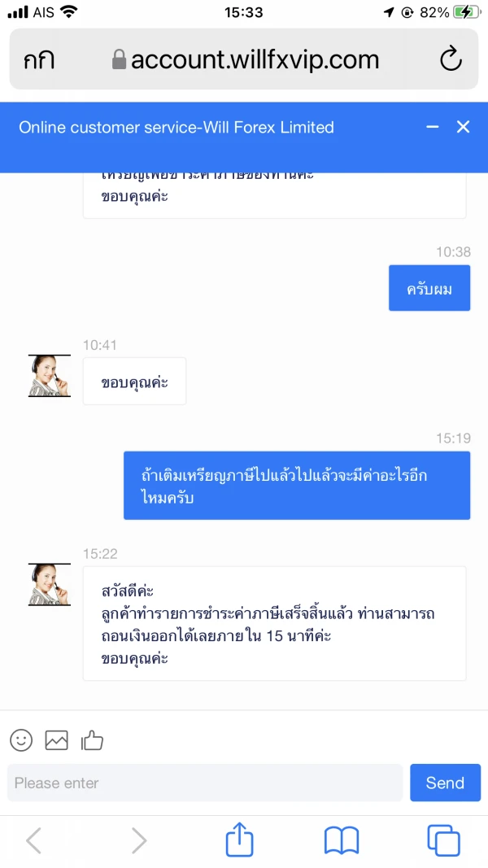Focus the 'Please enter' message field
The width and height of the screenshot is (488, 868).
click(205, 783)
